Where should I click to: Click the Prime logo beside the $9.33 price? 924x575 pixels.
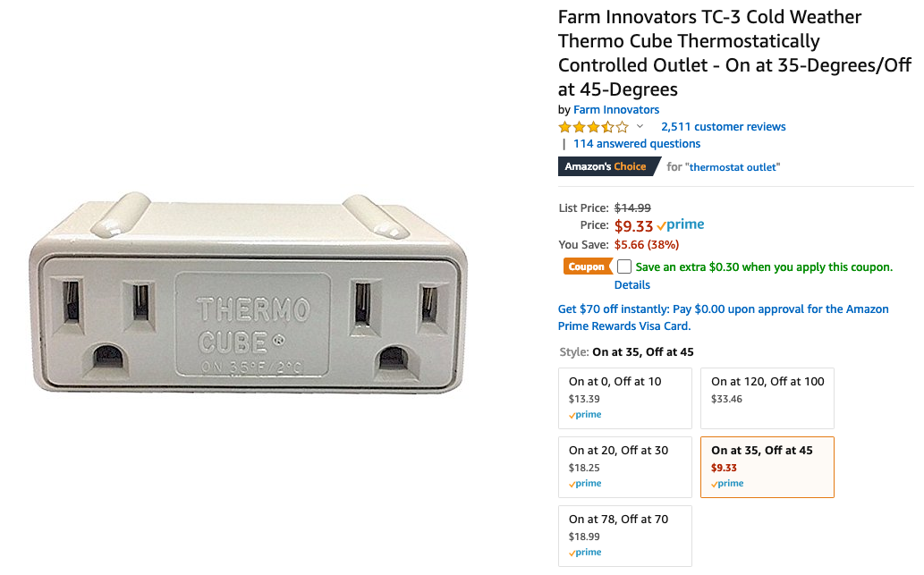(x=681, y=225)
